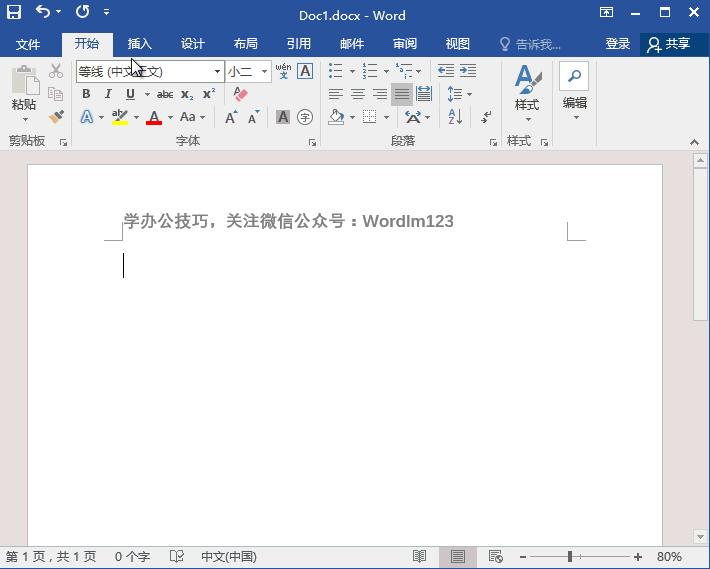Toggle bold formatting

click(x=86, y=94)
